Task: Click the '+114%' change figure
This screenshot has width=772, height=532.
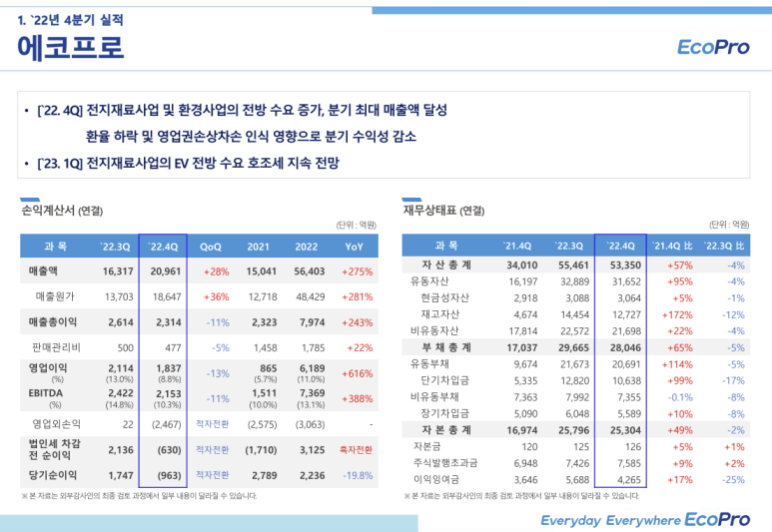Action: coord(677,364)
